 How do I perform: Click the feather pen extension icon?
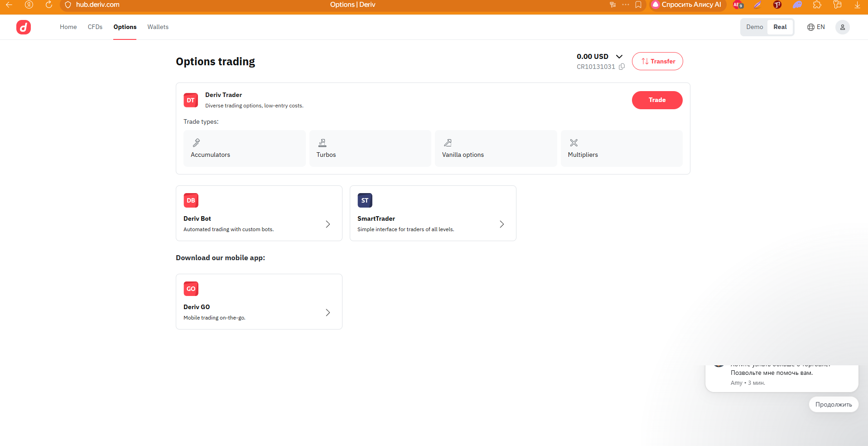coord(757,5)
